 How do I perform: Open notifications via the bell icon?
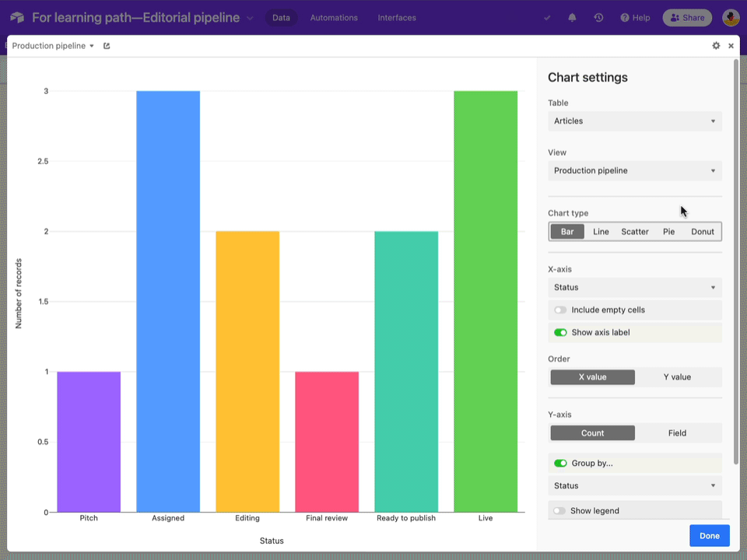(572, 17)
